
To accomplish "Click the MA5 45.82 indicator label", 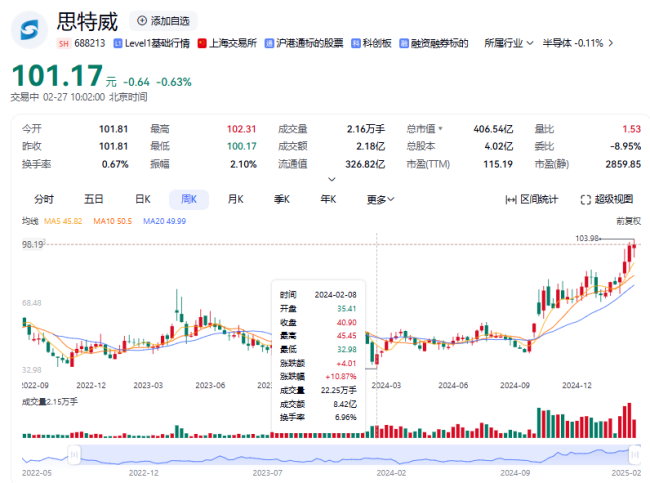I will (x=63, y=221).
